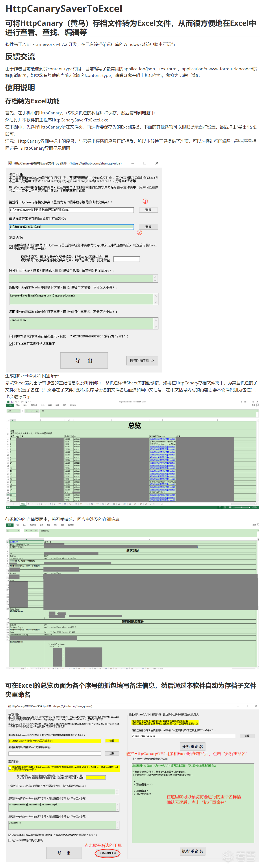Open the 文件 tab in the 总览 Excel ribbon
Viewport: 260px width, 868px height.
10,405
